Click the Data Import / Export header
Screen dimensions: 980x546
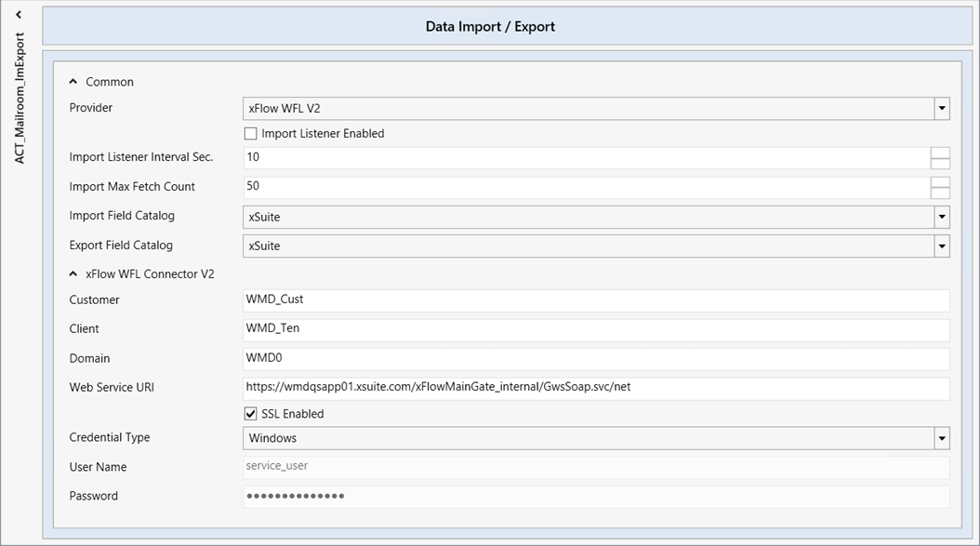[x=490, y=26]
